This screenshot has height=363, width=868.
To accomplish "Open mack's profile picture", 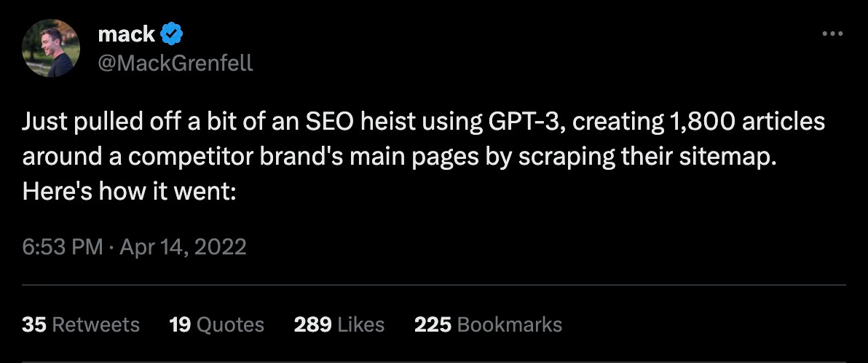I will click(x=51, y=48).
